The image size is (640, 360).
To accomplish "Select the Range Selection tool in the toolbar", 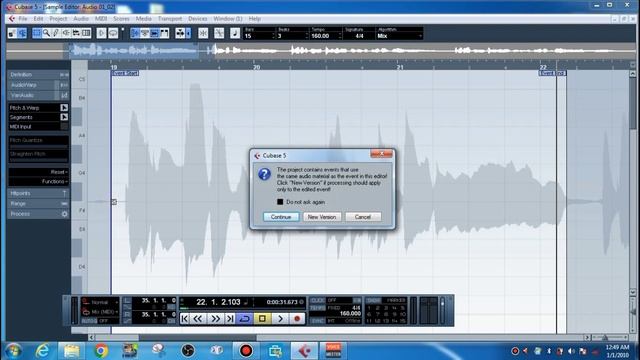I will coord(37,33).
